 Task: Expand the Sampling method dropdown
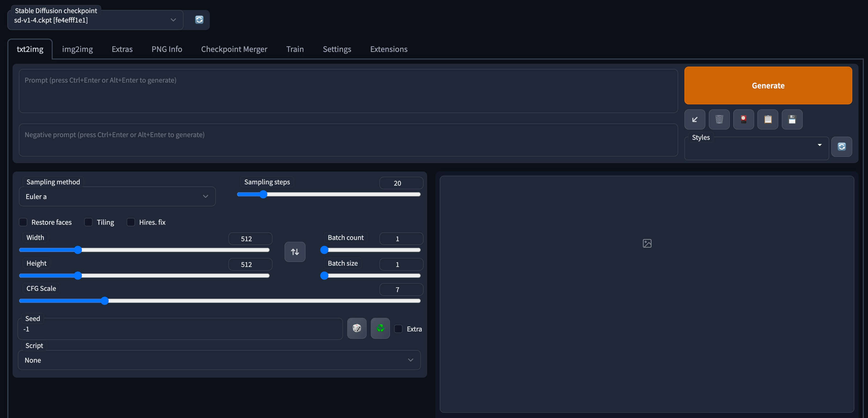coord(117,196)
